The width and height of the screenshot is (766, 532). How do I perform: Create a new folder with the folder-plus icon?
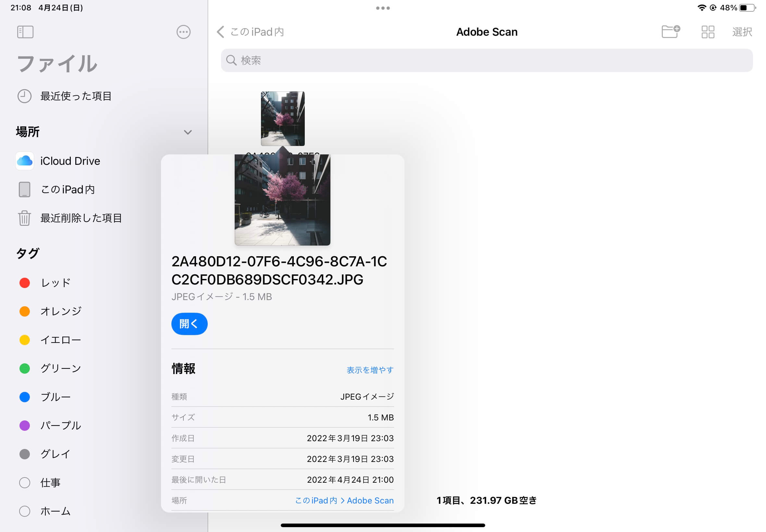pyautogui.click(x=671, y=32)
